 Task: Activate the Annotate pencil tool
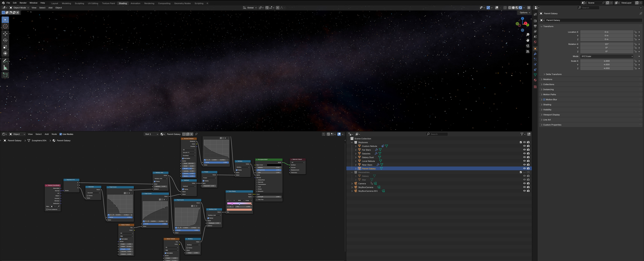(x=5, y=61)
